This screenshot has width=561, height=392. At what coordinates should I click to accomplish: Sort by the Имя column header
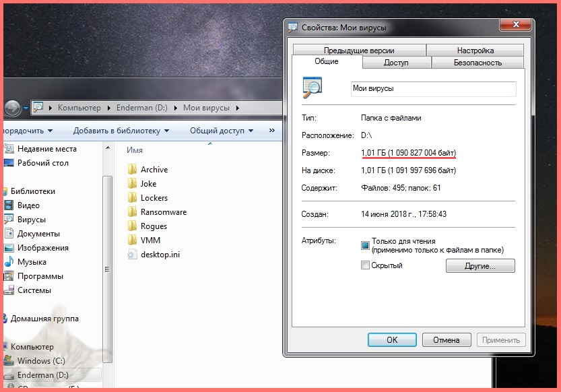pyautogui.click(x=135, y=150)
